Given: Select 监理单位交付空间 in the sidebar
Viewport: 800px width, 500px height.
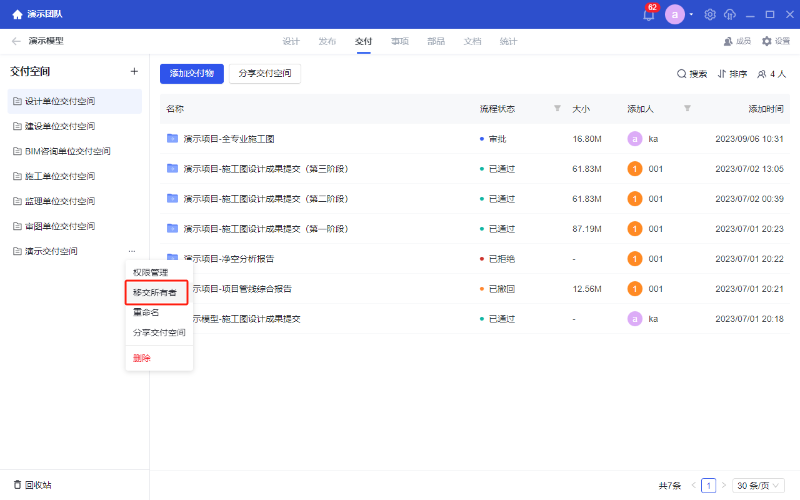Looking at the screenshot, I should click(74, 201).
